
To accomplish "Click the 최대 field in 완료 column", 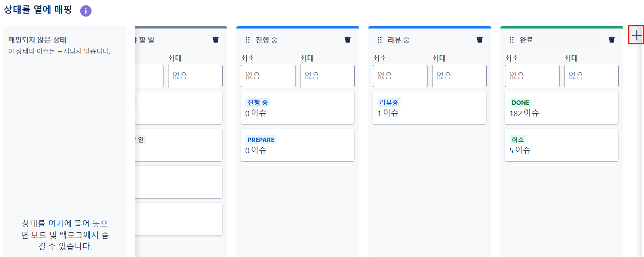I will 591,76.
